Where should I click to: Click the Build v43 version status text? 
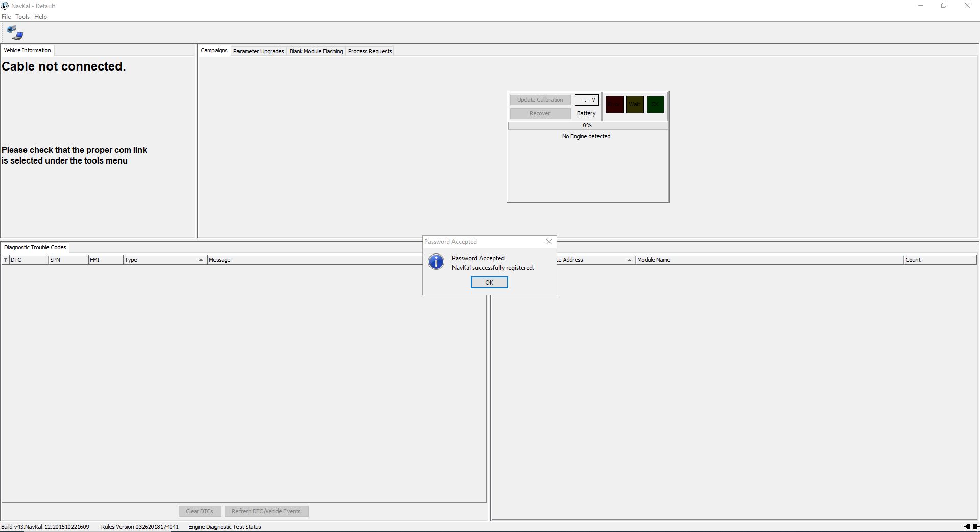click(45, 527)
